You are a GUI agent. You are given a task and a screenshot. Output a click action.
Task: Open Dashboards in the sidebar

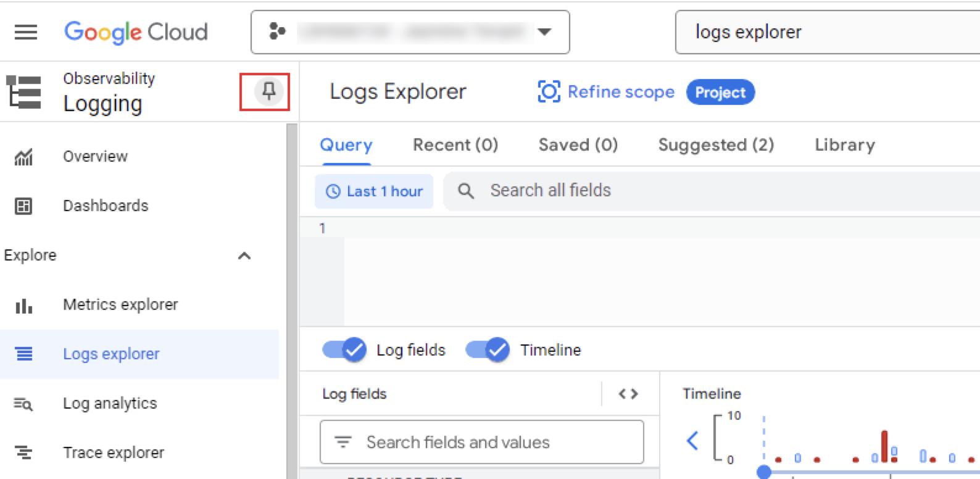click(x=139, y=206)
